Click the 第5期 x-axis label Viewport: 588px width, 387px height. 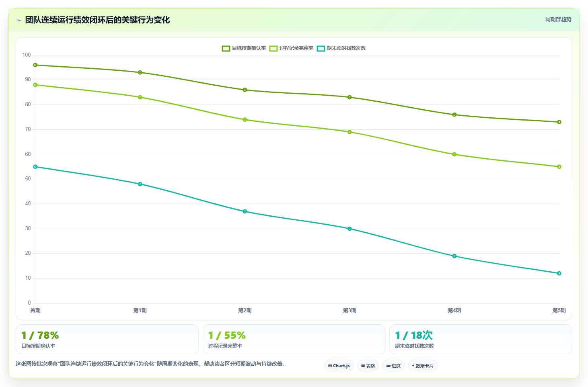point(559,310)
